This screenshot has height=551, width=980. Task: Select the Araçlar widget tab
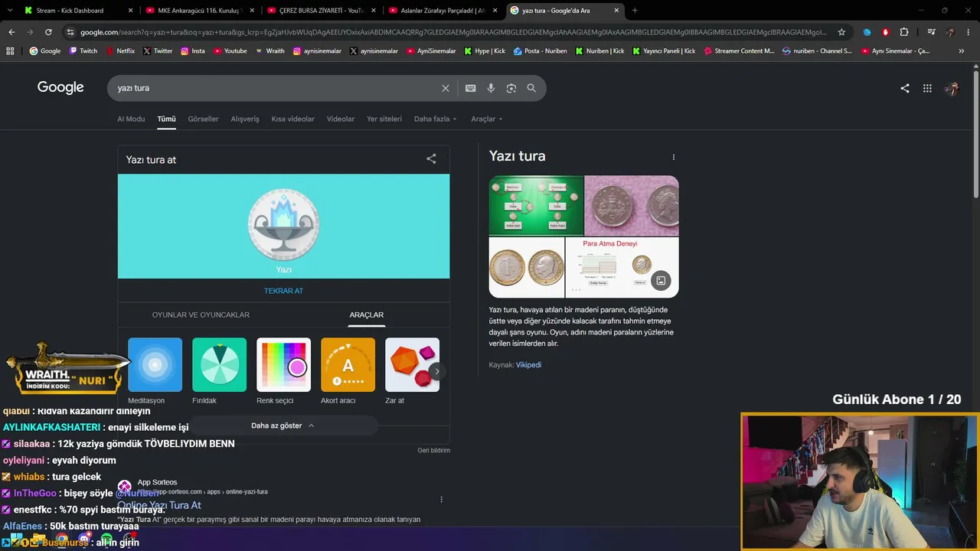[x=367, y=315]
